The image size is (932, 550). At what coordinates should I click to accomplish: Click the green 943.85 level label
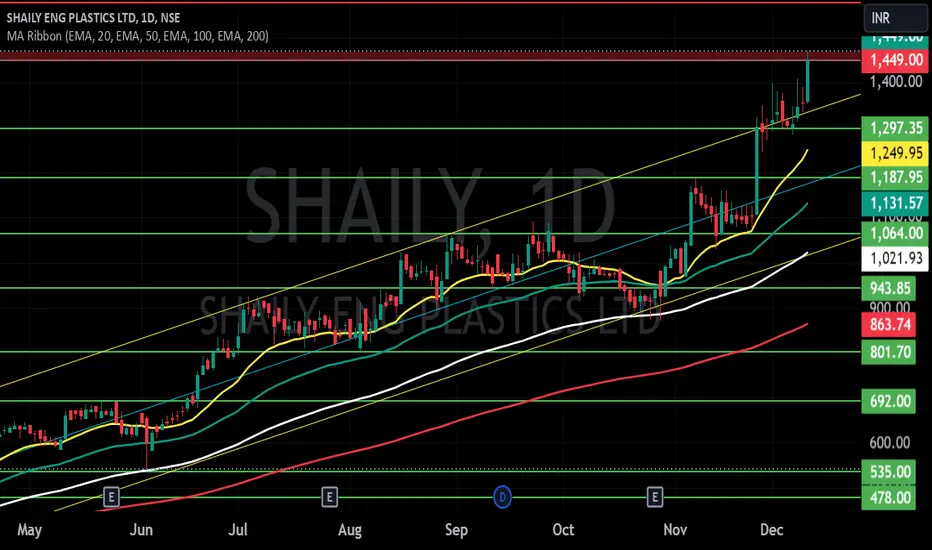[x=889, y=288]
